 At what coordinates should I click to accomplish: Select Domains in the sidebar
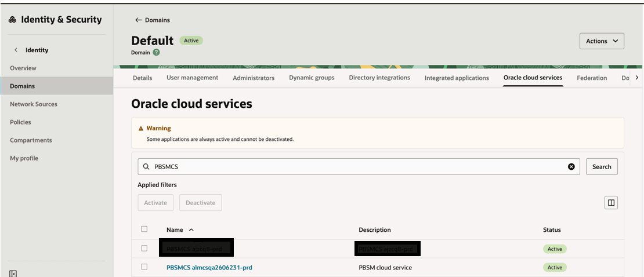point(57,86)
